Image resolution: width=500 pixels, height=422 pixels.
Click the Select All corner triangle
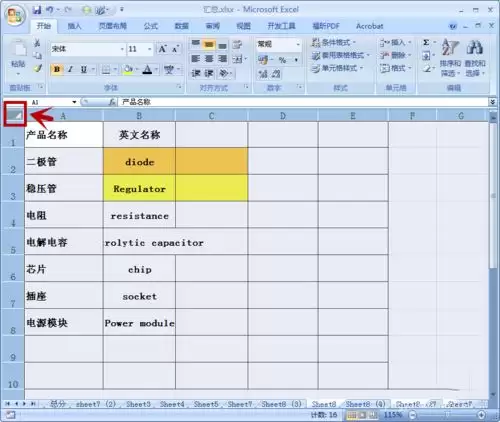point(15,115)
